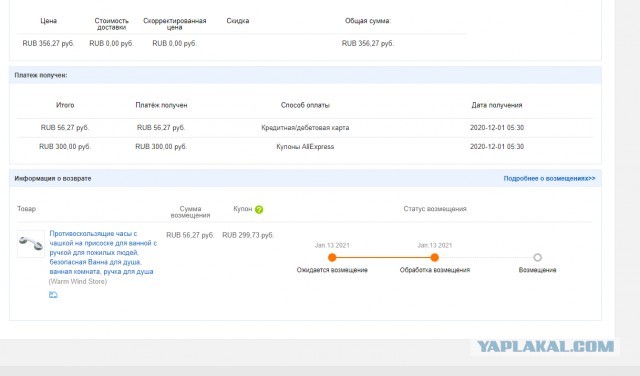This screenshot has width=640, height=376.
Task: Click adjusted price 'RUB 0,00 руб.' under Скорректированная цена
Action: [174, 43]
